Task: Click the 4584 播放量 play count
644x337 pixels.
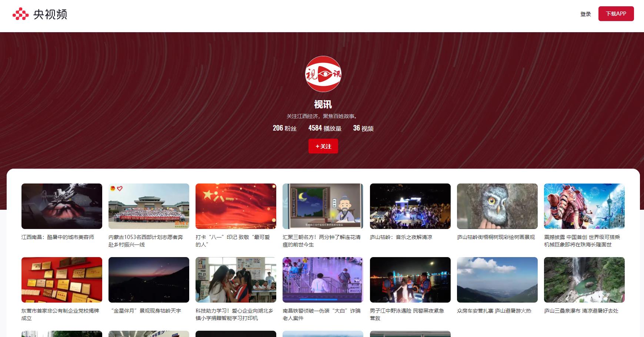Action: tap(325, 128)
